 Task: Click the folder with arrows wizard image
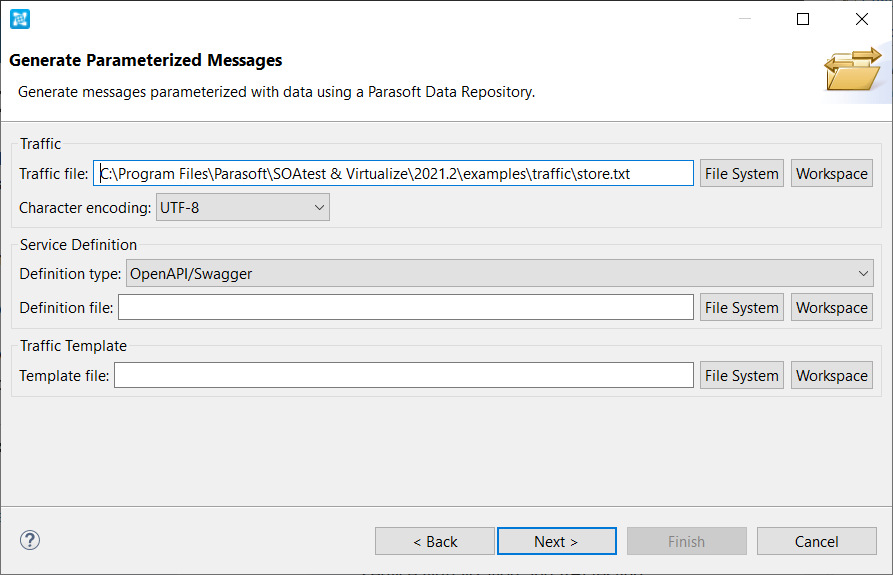[853, 69]
